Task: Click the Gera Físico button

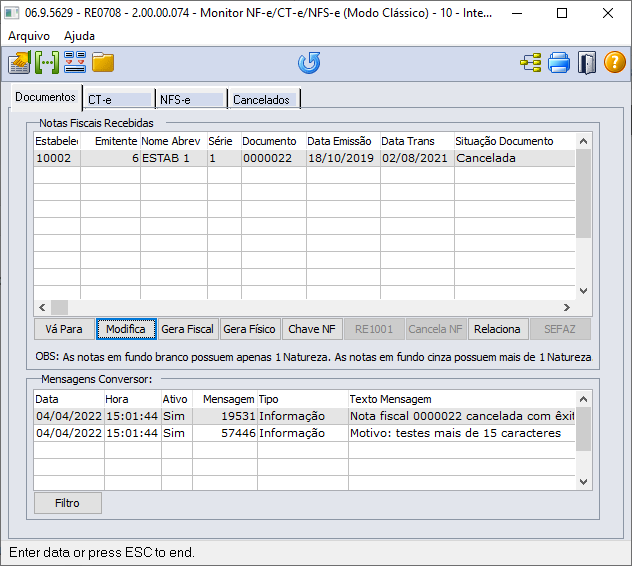Action: (x=249, y=329)
